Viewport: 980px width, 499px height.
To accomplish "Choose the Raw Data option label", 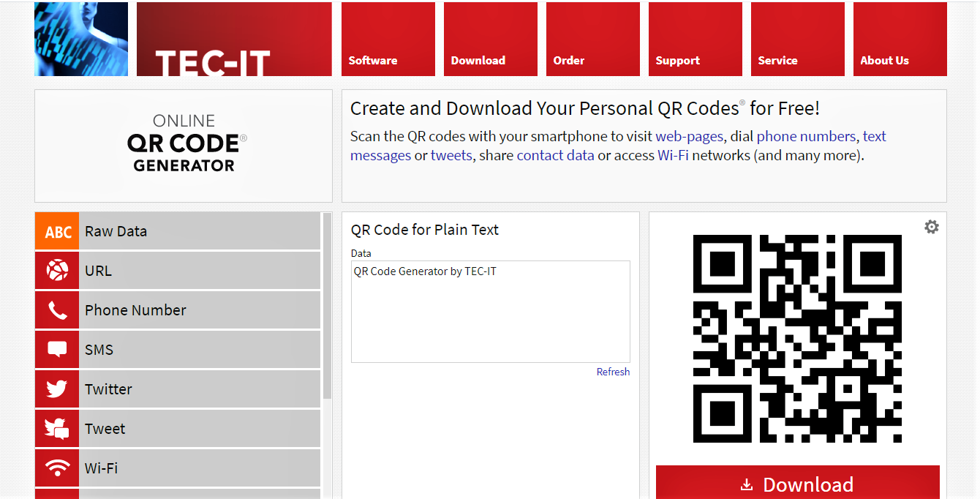I will pyautogui.click(x=116, y=231).
